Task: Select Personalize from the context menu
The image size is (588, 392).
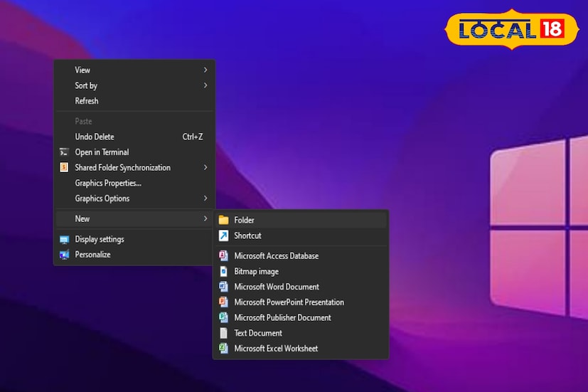Action: point(92,255)
